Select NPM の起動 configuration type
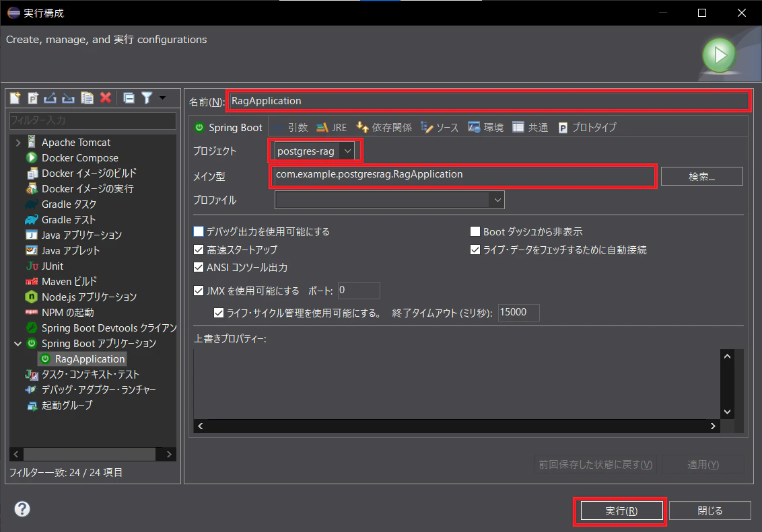The height and width of the screenshot is (532, 762). click(67, 313)
